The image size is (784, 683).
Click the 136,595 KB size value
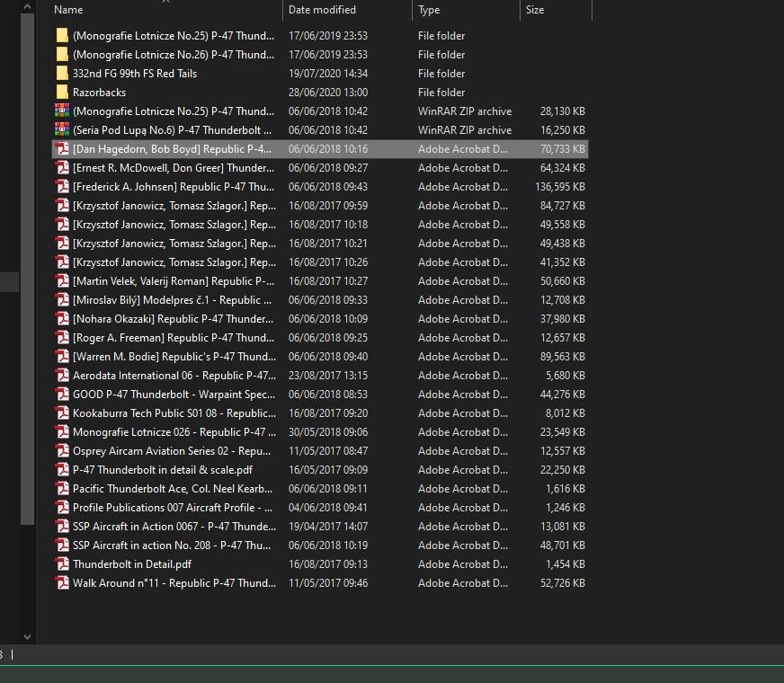point(559,186)
